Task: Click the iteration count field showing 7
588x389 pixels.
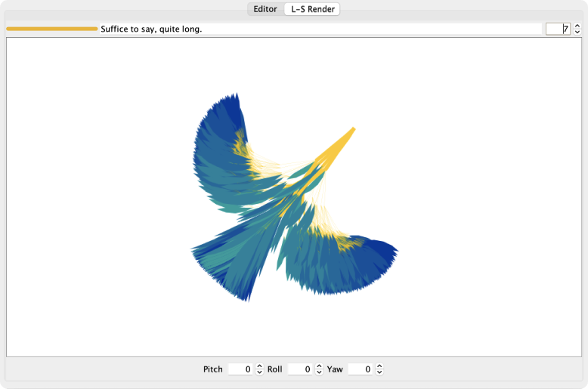Action: [558, 29]
